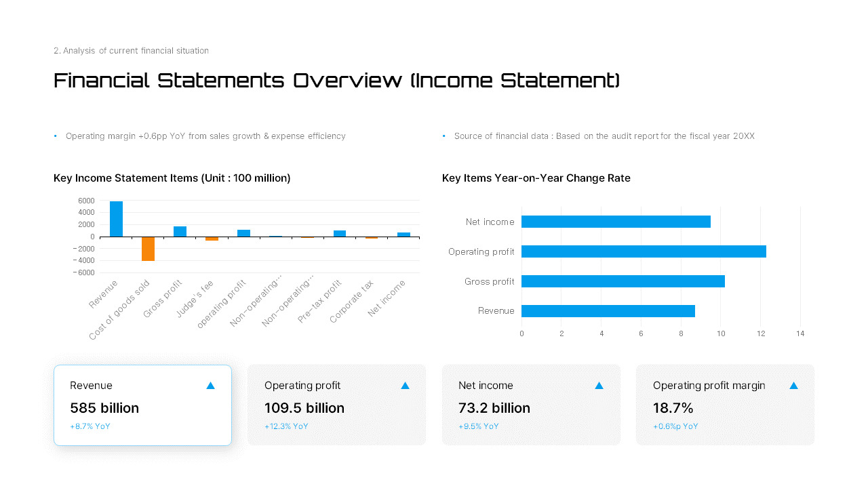The width and height of the screenshot is (868, 488).
Task: Click the Operating profit horizontal bar
Action: [x=644, y=251]
